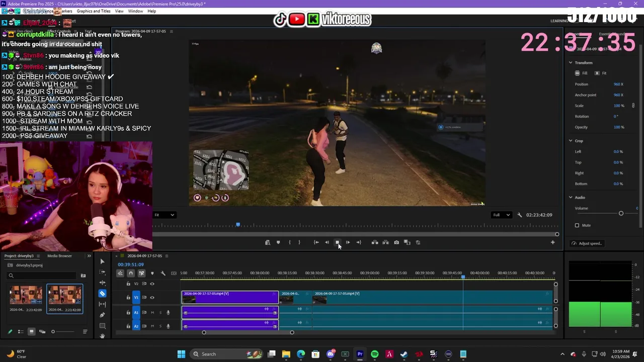
Task: Open the program monitor button editor plus
Action: tap(552, 242)
